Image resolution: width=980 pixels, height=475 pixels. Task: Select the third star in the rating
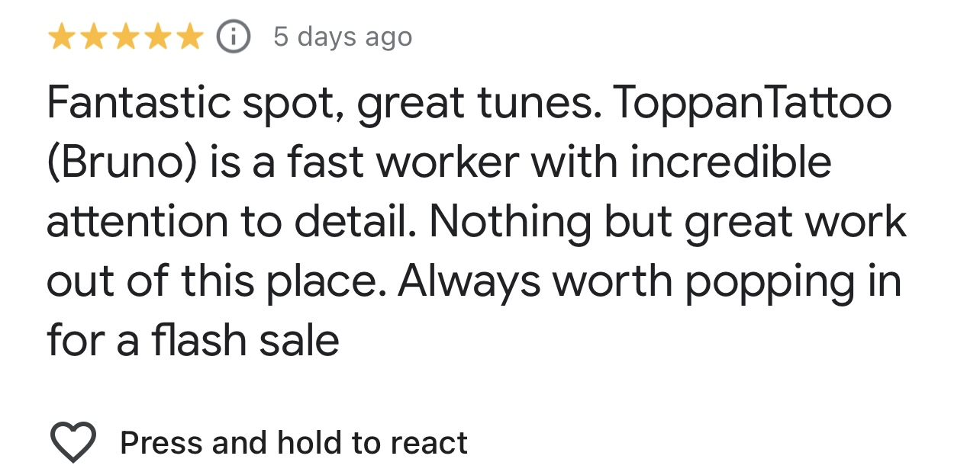[x=125, y=37]
